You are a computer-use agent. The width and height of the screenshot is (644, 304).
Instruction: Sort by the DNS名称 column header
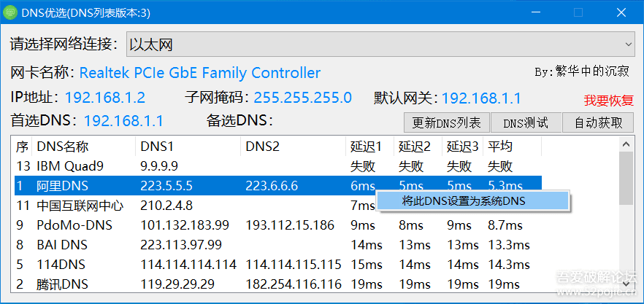pos(84,147)
